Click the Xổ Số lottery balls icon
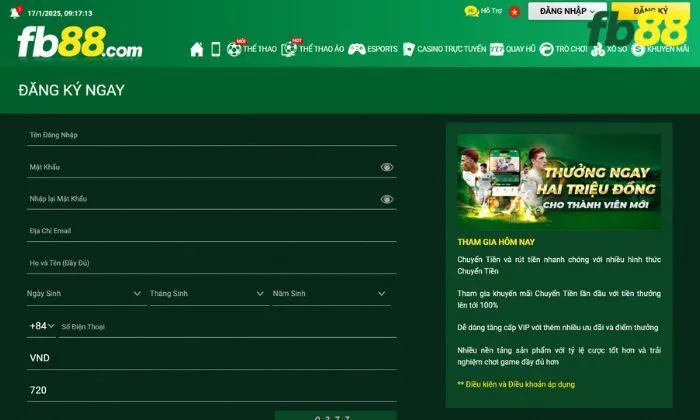The height and width of the screenshot is (420, 700). [597, 50]
